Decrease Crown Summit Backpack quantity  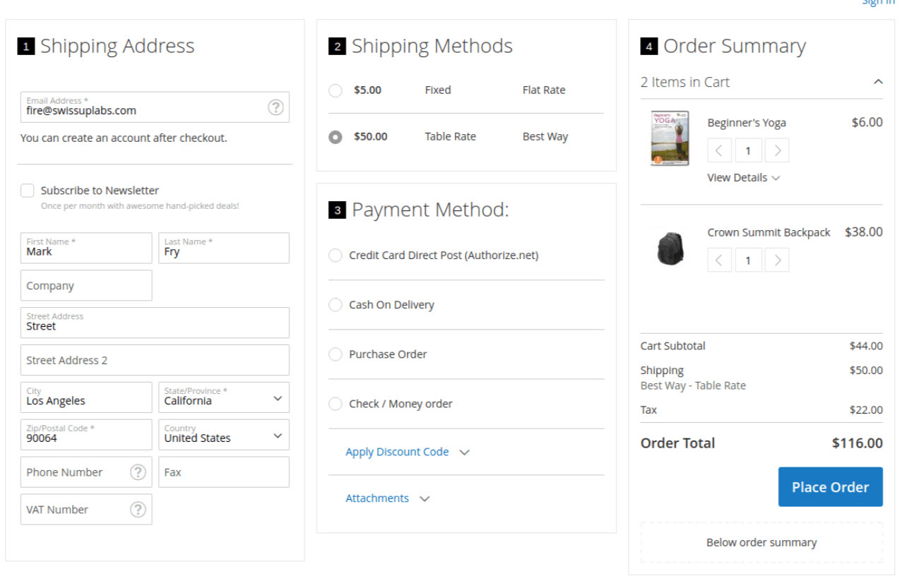(719, 260)
